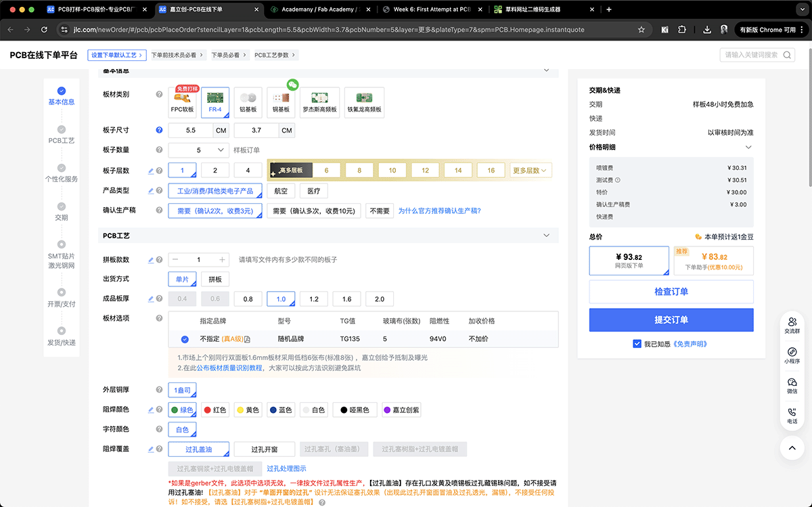Click board length field showing 5.5
The image size is (812, 507).
point(190,130)
